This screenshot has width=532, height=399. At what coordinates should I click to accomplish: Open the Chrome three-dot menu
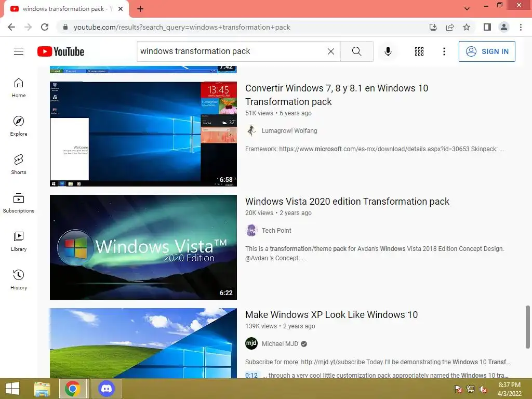(x=521, y=27)
